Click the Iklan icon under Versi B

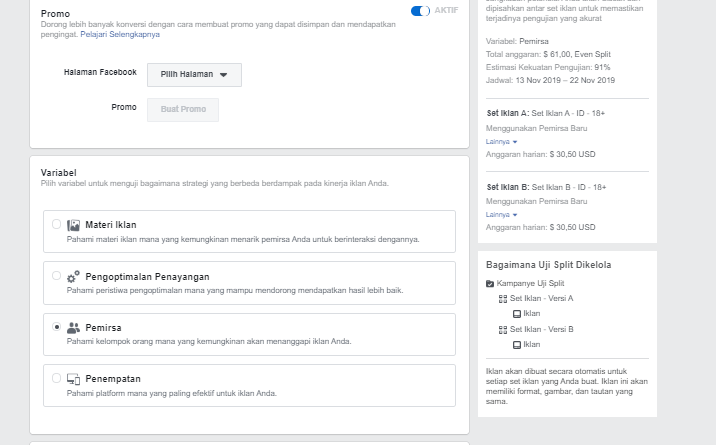[x=517, y=345]
